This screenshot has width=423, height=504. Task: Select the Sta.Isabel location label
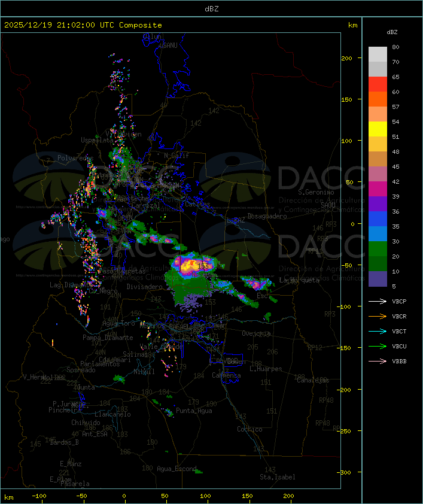[278, 477]
